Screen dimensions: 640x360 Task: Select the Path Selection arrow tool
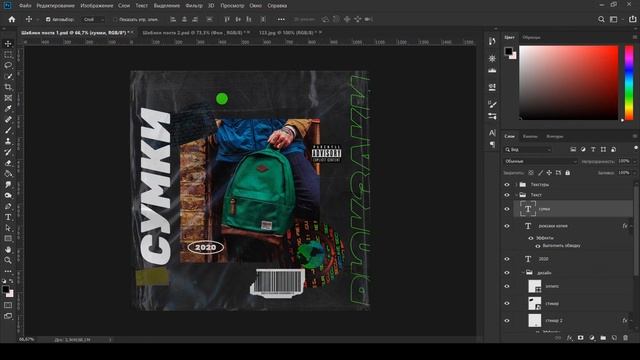[8, 228]
